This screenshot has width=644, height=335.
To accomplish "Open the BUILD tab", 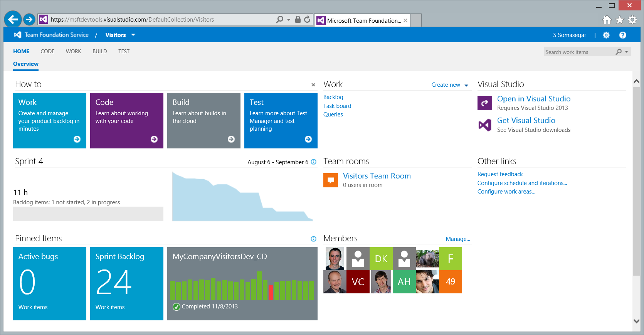I will [x=99, y=51].
